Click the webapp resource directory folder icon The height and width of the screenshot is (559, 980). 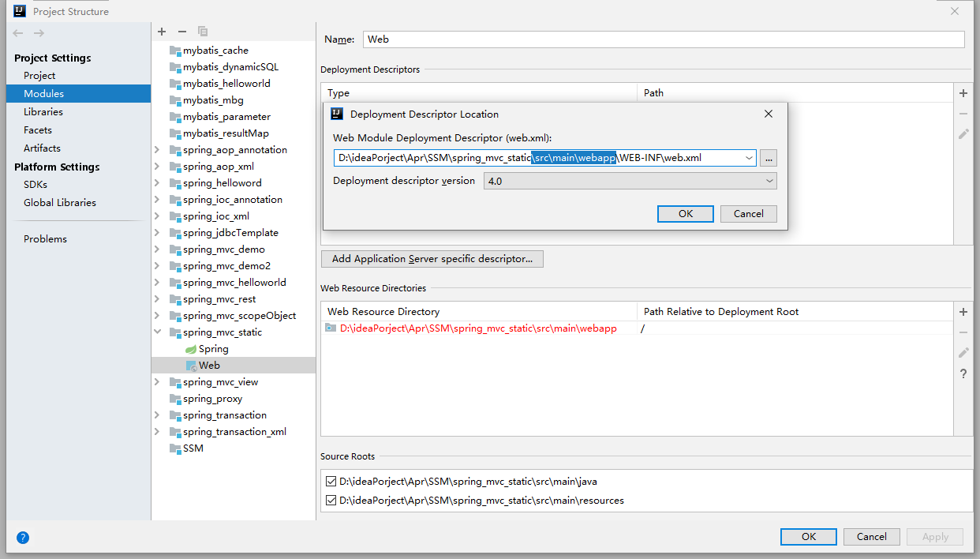(x=331, y=328)
